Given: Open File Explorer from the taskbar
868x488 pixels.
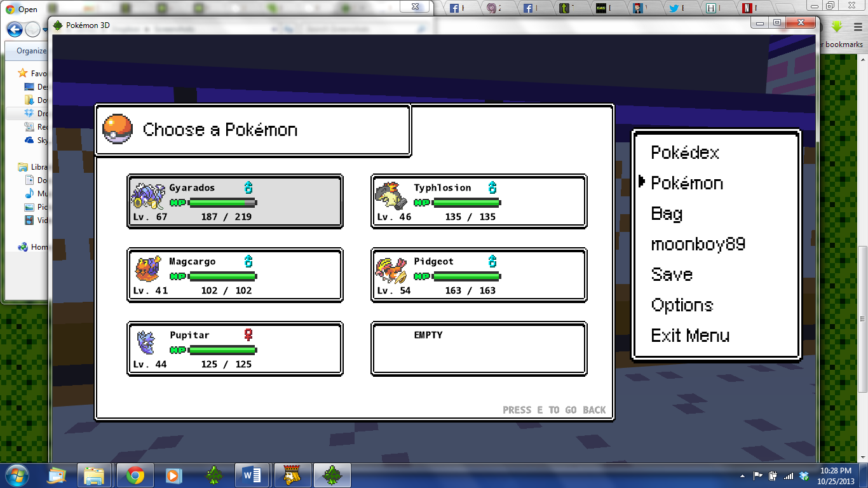Looking at the screenshot, I should (94, 475).
